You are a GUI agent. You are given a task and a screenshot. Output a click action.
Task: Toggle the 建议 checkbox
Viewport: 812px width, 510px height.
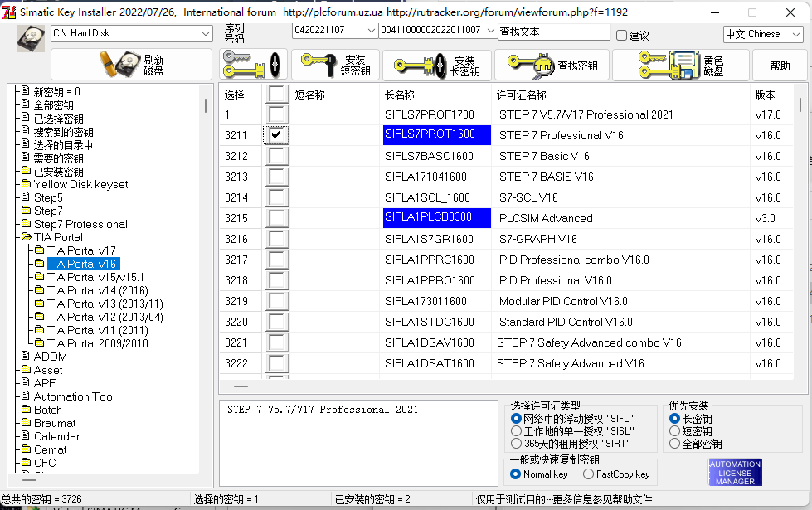coord(622,35)
